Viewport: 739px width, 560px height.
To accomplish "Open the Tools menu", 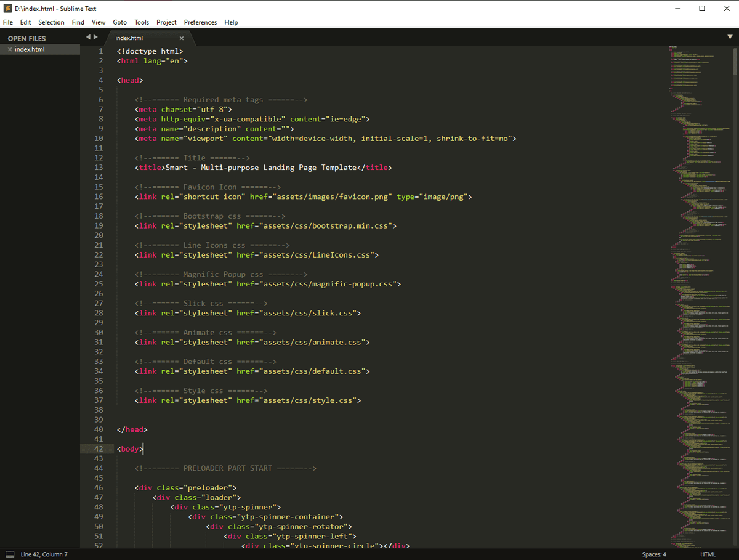I will [142, 22].
